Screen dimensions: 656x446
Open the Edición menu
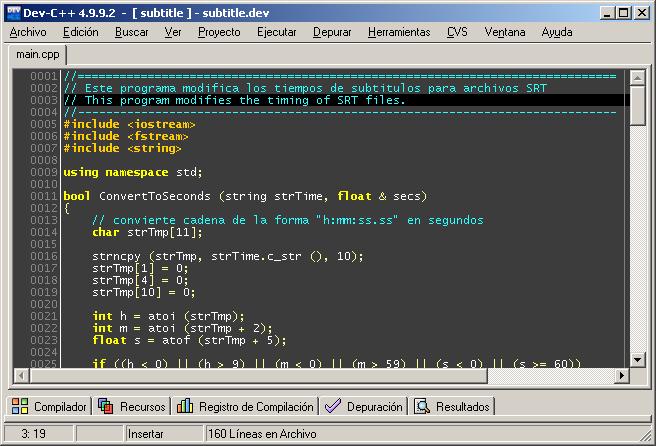(x=80, y=32)
